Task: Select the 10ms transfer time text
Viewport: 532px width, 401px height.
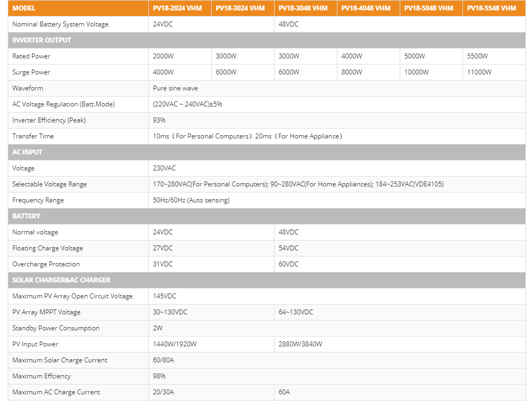Action: (x=161, y=136)
